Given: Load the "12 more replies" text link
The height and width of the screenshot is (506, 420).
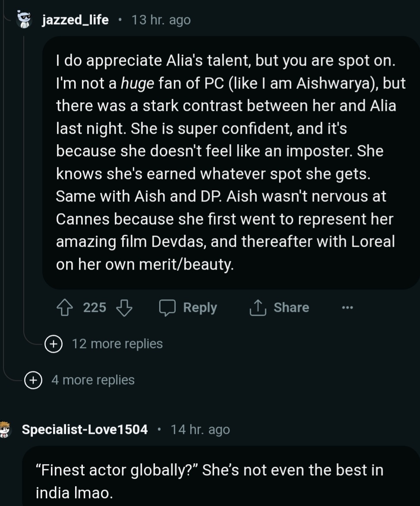Looking at the screenshot, I should (x=117, y=344).
